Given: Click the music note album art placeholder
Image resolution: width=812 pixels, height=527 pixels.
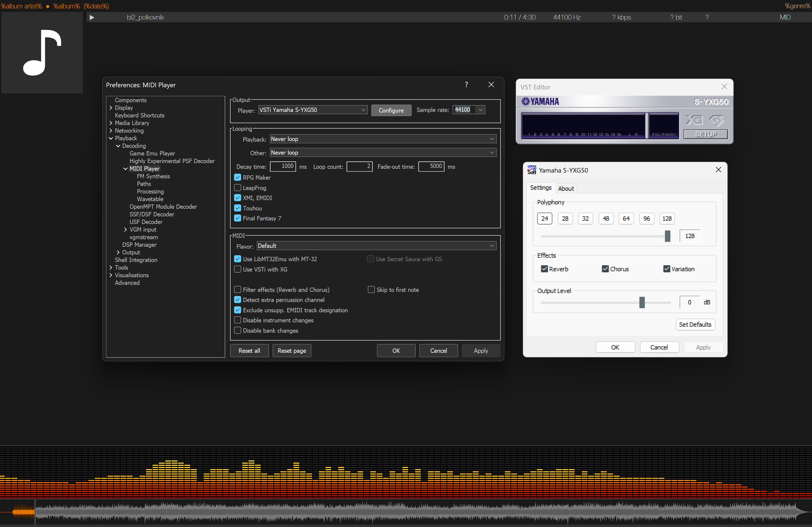Looking at the screenshot, I should (42, 52).
